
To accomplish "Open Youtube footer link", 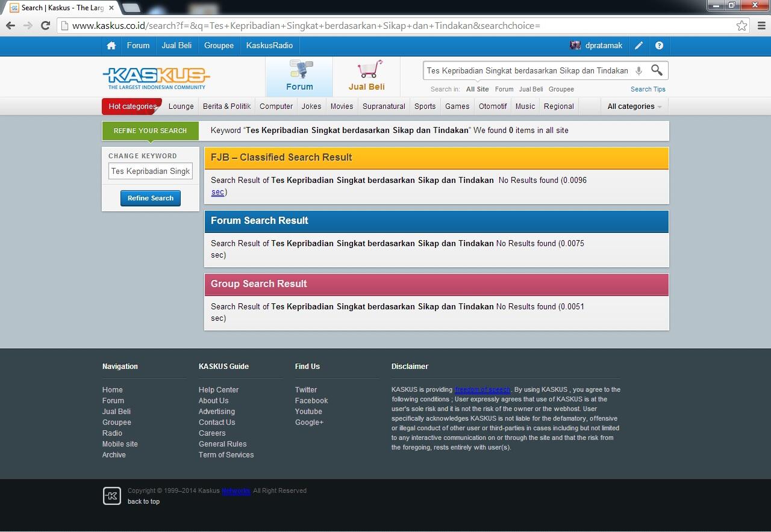I will [x=308, y=412].
